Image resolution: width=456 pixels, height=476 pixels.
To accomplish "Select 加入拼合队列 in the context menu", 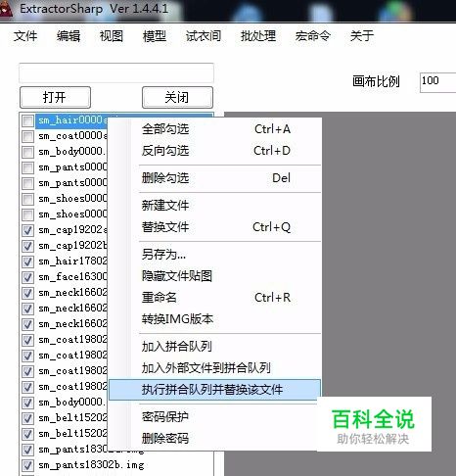I will (x=214, y=347).
